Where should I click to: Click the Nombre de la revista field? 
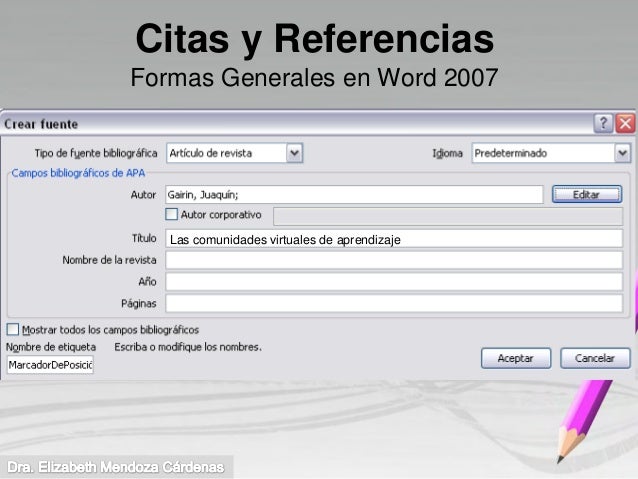click(394, 260)
